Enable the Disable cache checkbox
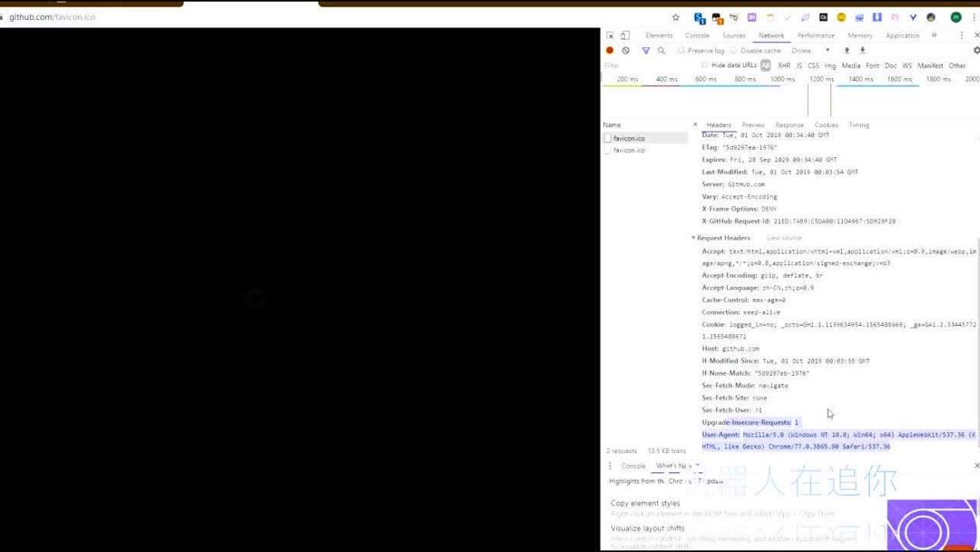This screenshot has height=552, width=980. click(x=732, y=50)
